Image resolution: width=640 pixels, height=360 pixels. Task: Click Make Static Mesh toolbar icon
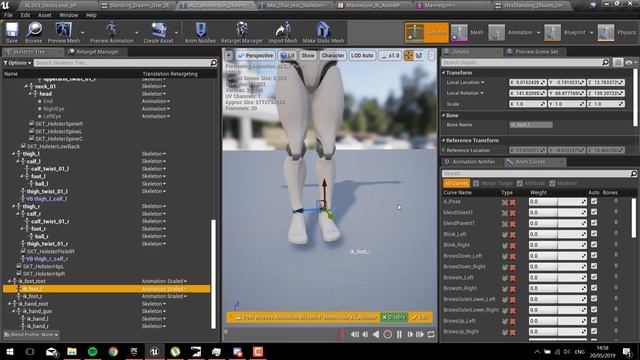click(x=323, y=33)
